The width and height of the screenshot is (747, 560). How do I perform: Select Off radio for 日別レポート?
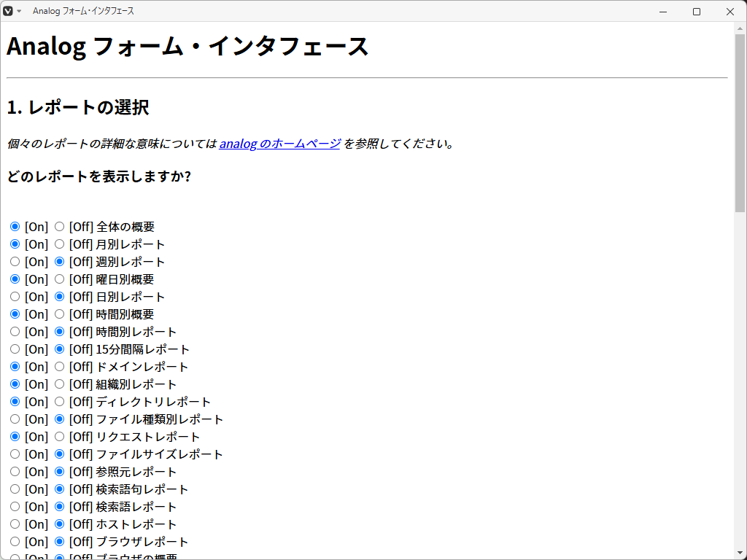coord(59,297)
